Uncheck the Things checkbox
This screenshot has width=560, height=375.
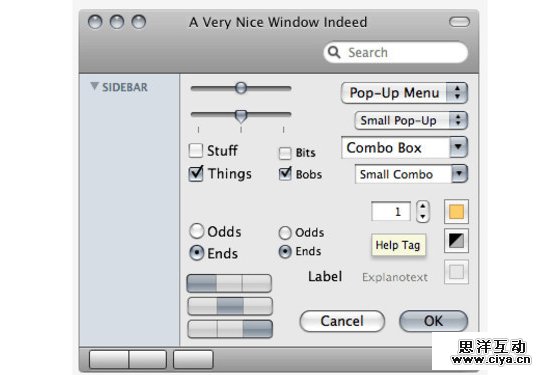click(x=196, y=174)
